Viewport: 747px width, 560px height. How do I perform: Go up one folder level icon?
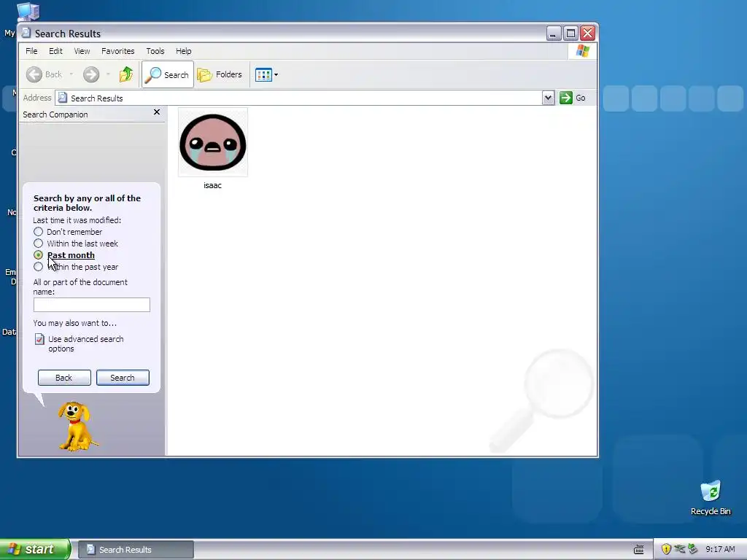126,74
